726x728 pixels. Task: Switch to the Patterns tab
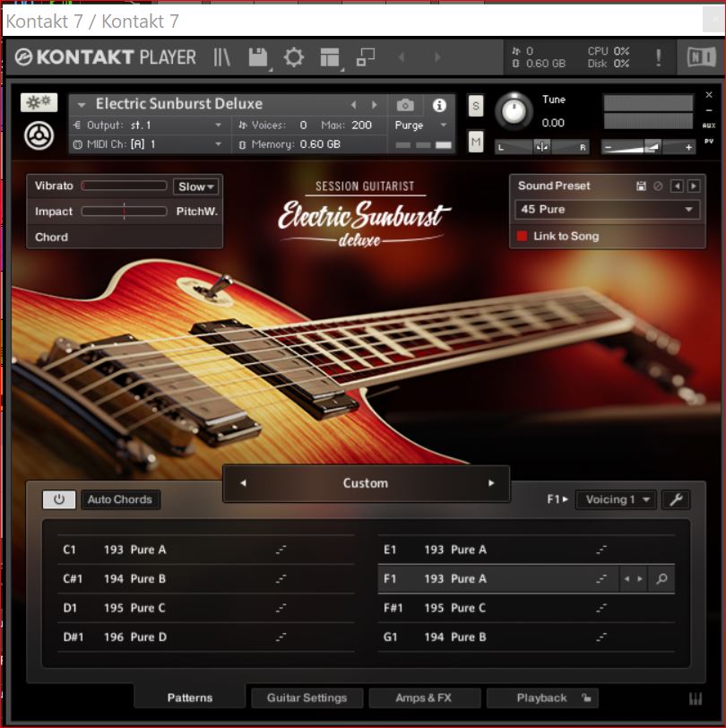coord(189,698)
